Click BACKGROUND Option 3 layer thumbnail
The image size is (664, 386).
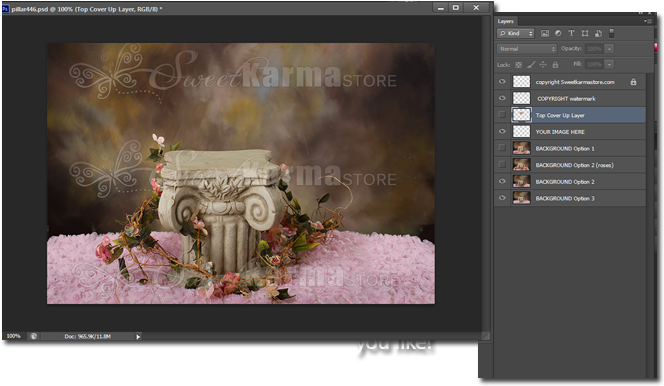click(x=521, y=198)
